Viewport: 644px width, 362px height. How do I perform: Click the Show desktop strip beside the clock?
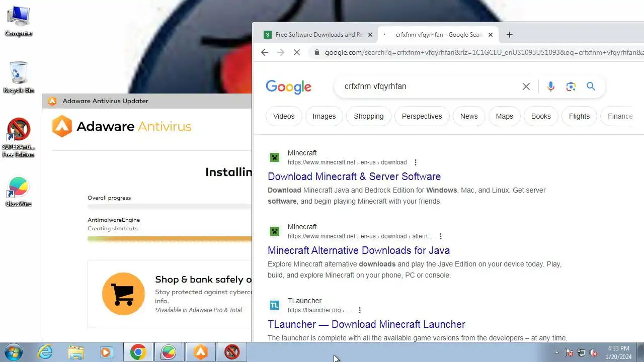[640, 352]
